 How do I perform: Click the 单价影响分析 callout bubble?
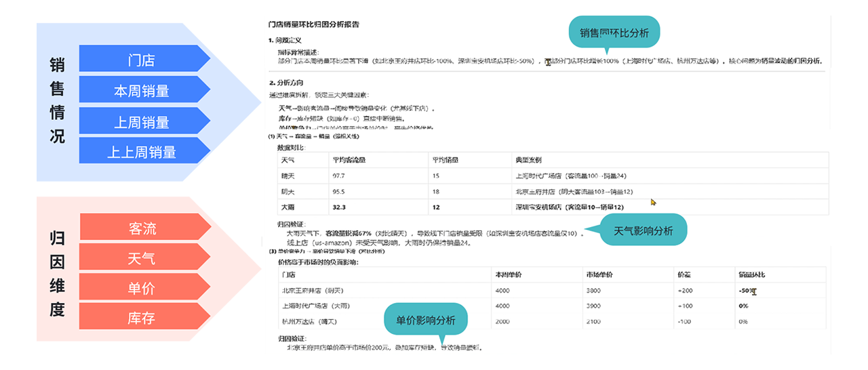point(426,320)
